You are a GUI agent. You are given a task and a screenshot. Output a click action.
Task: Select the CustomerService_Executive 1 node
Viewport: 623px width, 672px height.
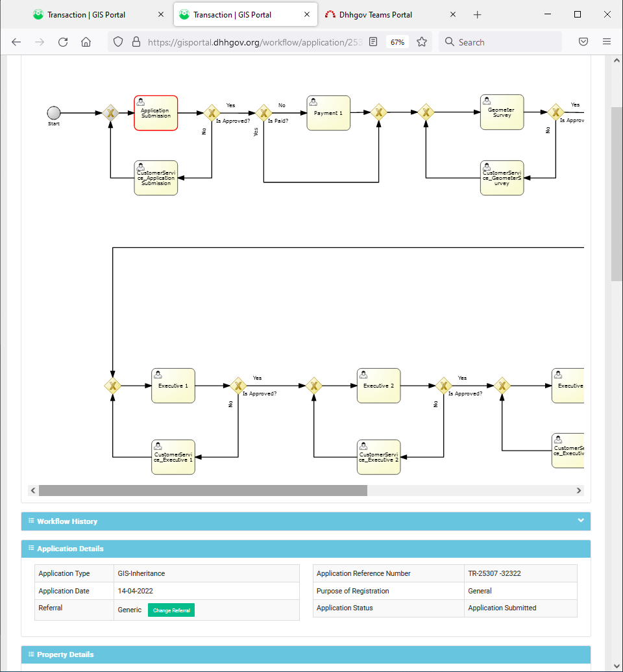[x=173, y=457]
